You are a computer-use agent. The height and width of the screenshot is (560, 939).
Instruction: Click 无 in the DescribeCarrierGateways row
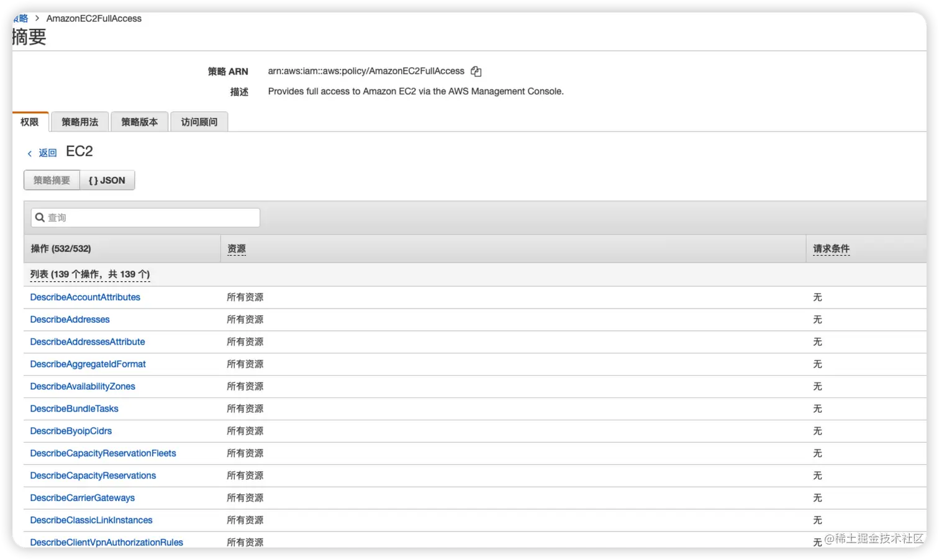[818, 499]
